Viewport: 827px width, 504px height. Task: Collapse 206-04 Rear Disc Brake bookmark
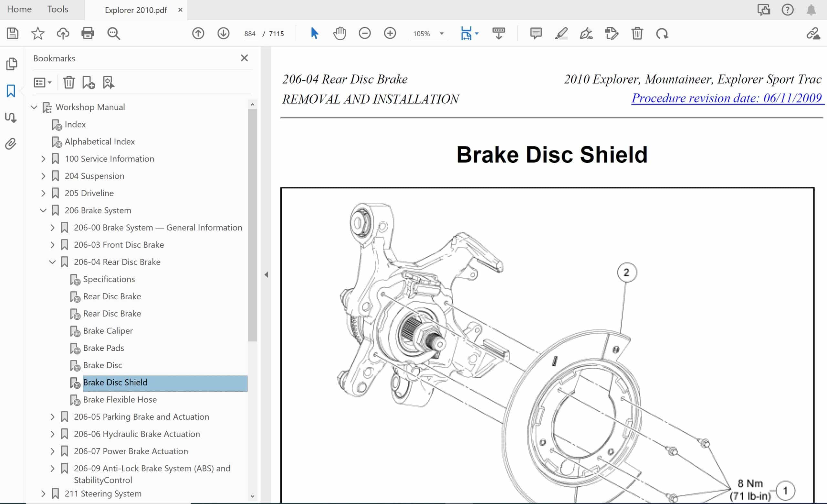(x=52, y=262)
